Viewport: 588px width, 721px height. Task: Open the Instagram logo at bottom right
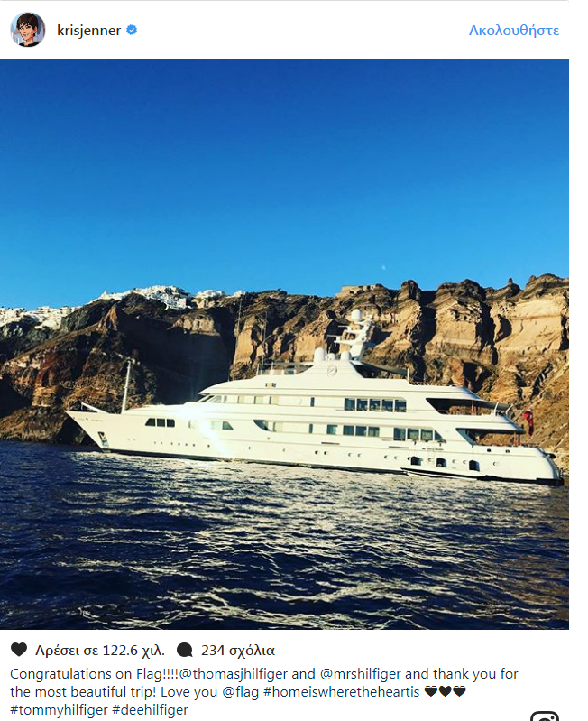545,716
